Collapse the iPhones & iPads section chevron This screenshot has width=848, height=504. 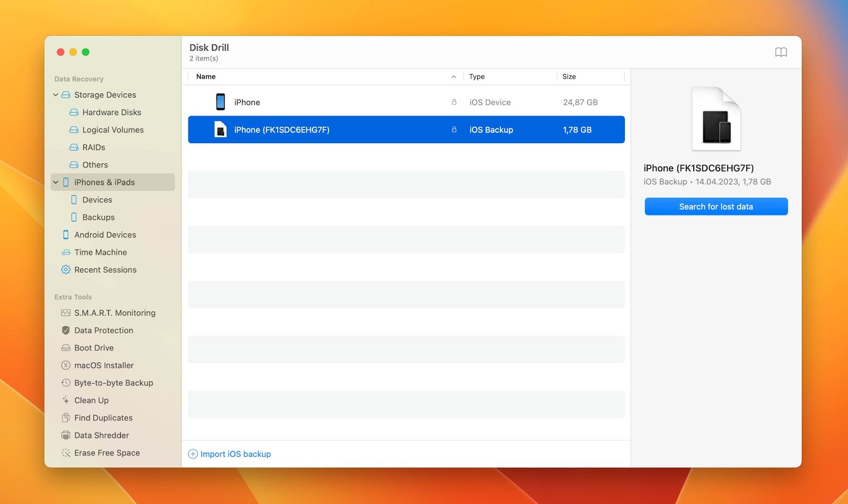(56, 182)
